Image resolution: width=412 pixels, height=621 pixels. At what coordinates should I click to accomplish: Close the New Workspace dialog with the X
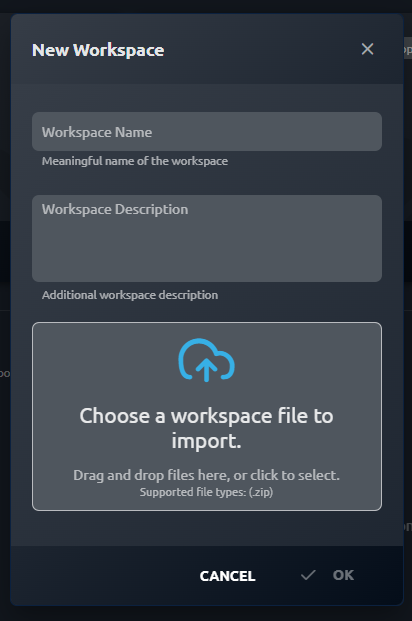(x=367, y=49)
